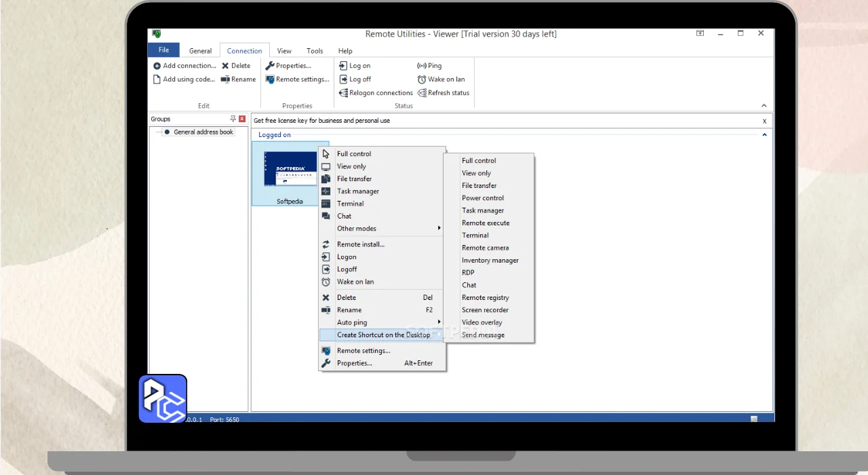Close the Groups panel with red X
Screen dimensions: 868x475
(x=242, y=119)
